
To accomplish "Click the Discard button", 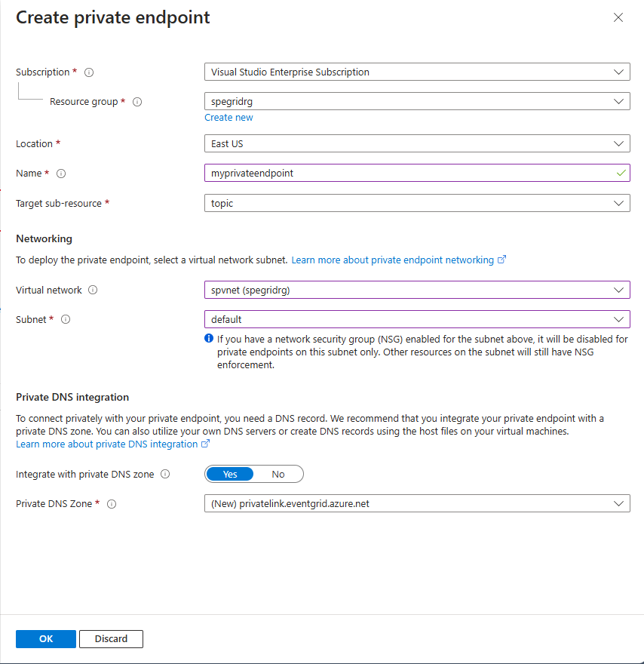I will coord(111,638).
